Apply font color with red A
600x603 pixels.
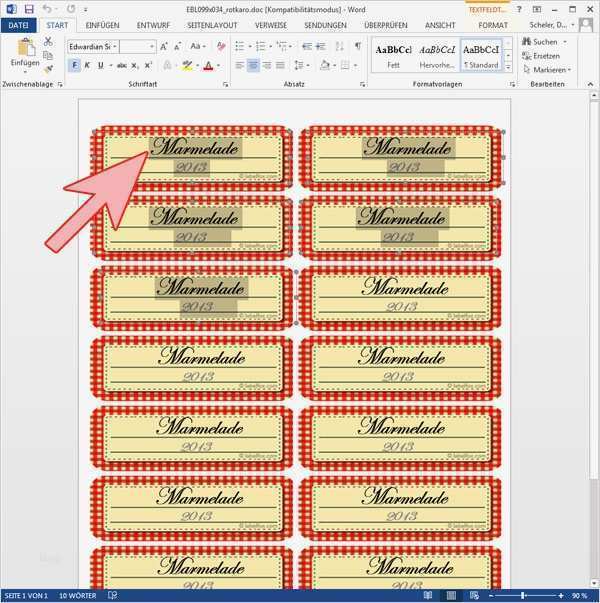coord(208,66)
